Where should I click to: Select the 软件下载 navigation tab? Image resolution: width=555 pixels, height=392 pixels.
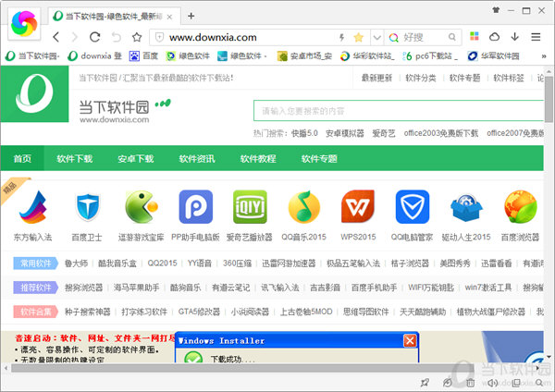coord(75,158)
